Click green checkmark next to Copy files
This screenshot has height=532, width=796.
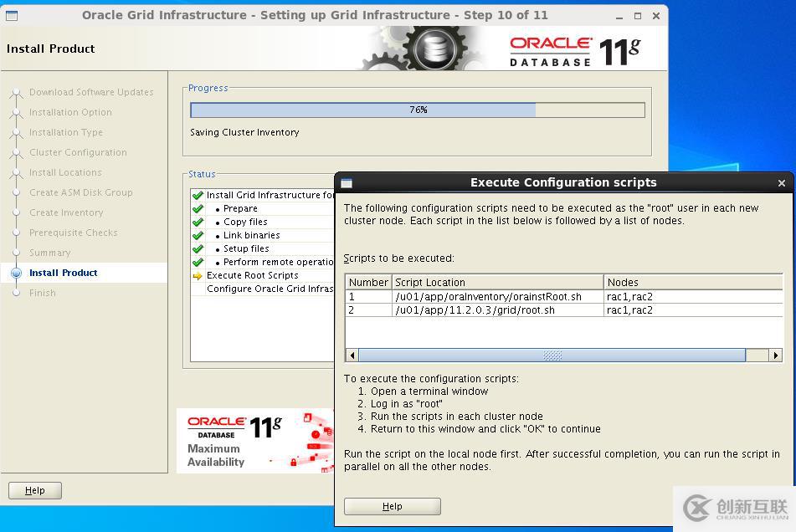(198, 222)
